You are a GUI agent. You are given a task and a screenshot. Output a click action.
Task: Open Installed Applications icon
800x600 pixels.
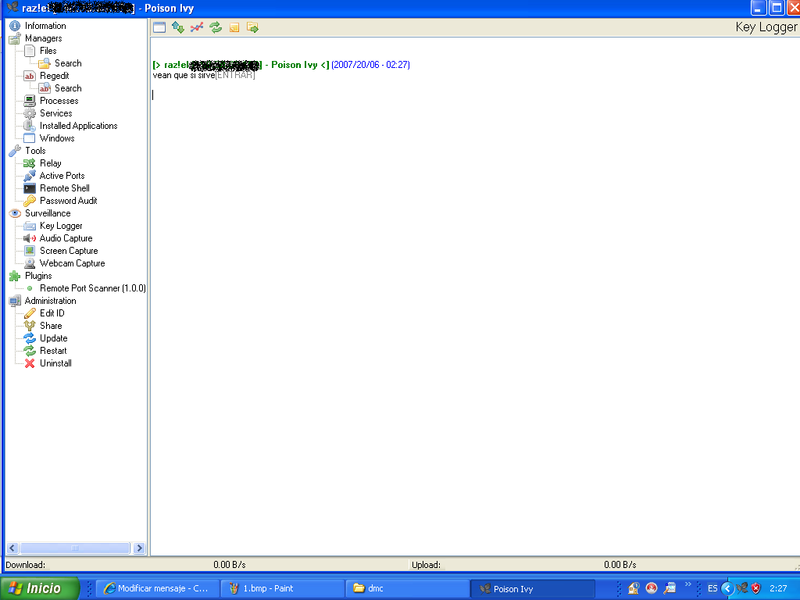click(30, 126)
